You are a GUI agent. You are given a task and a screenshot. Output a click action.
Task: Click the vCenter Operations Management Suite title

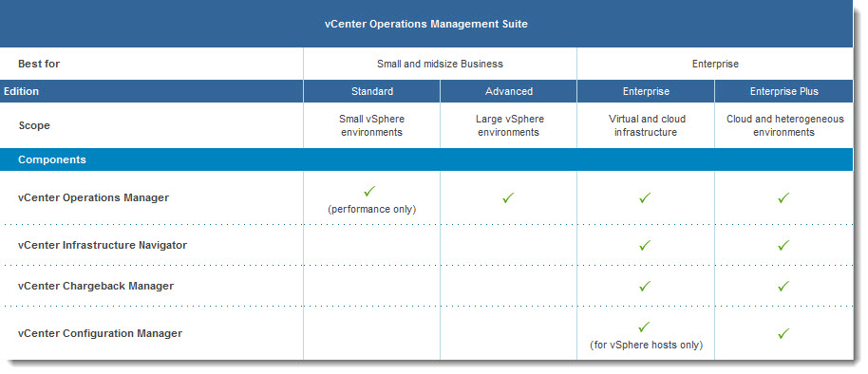pos(426,24)
